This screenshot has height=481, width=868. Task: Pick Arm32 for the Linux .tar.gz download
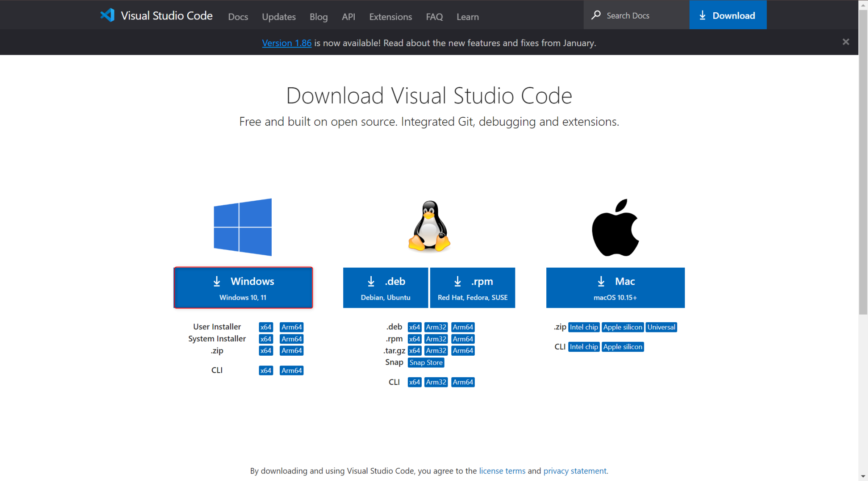click(436, 351)
